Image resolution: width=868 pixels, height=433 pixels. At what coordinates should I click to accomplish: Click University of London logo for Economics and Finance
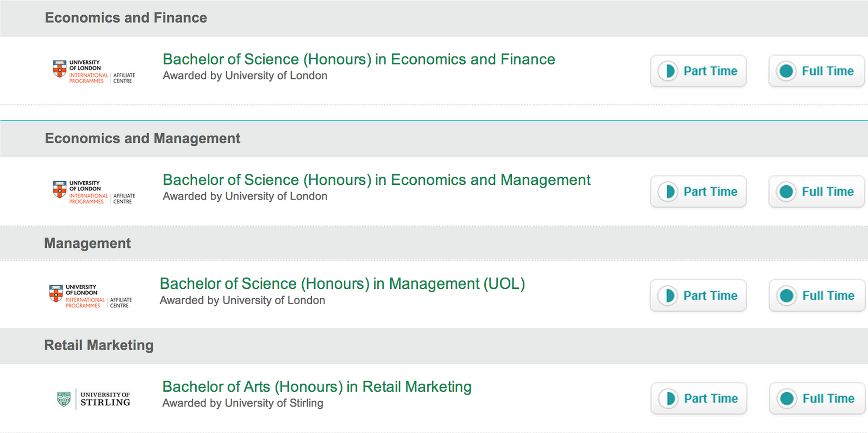click(x=94, y=71)
